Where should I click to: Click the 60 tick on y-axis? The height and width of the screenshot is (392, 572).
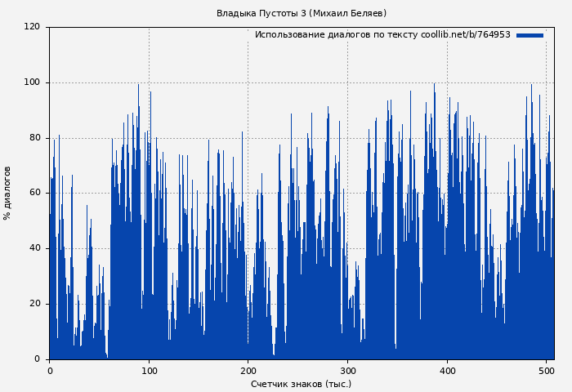tap(34, 193)
